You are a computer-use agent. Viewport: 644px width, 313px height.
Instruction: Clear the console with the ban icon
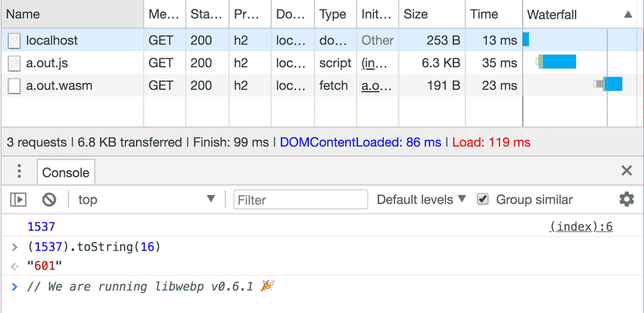pos(49,200)
